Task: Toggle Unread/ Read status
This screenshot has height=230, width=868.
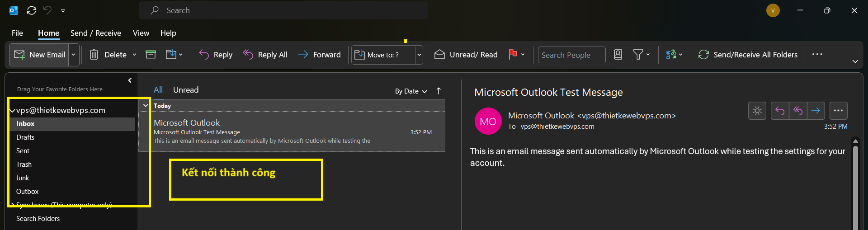Action: point(466,55)
